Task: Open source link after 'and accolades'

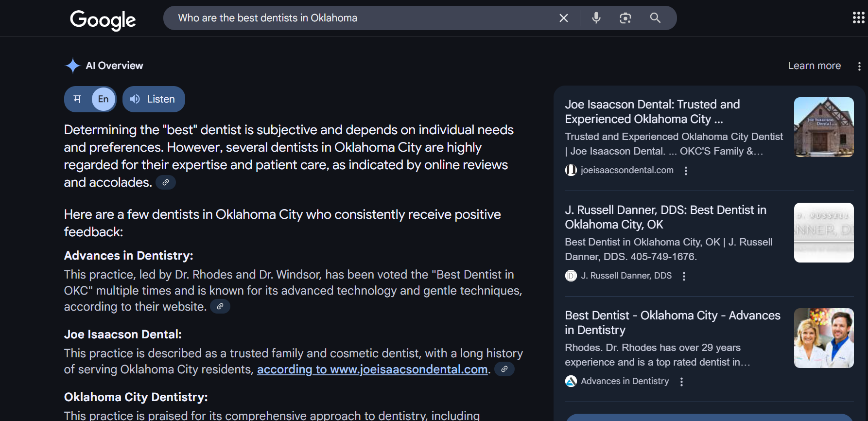Action: 166,182
